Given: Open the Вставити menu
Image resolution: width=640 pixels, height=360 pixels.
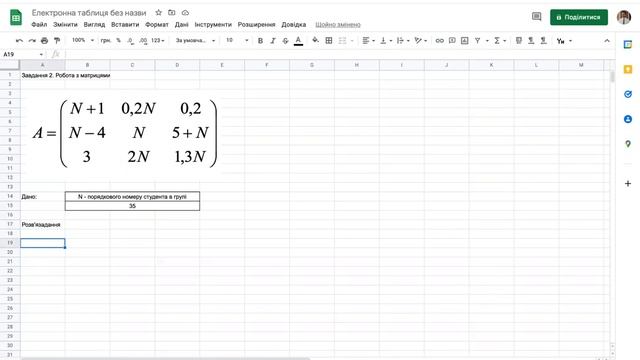Looking at the screenshot, I should [x=125, y=24].
